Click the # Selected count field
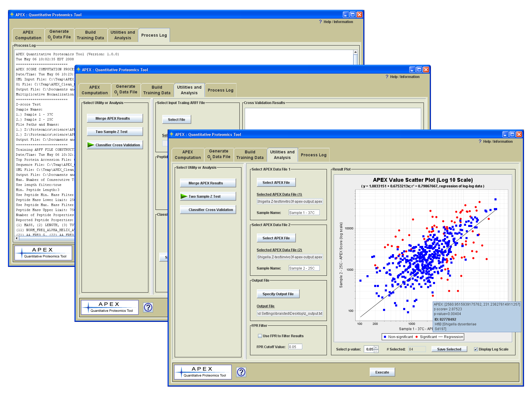The width and height of the screenshot is (532, 399). click(x=417, y=349)
